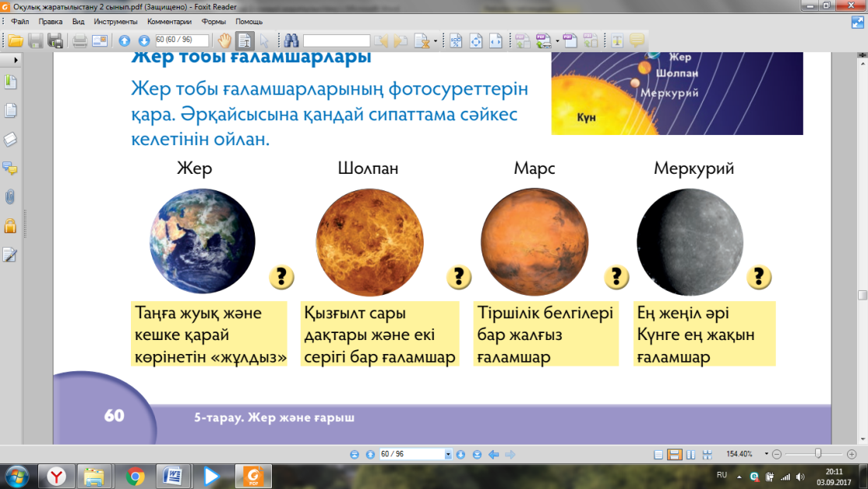Open the zoom percentage dropdown
Viewport: 868px width, 489px height.
point(766,454)
